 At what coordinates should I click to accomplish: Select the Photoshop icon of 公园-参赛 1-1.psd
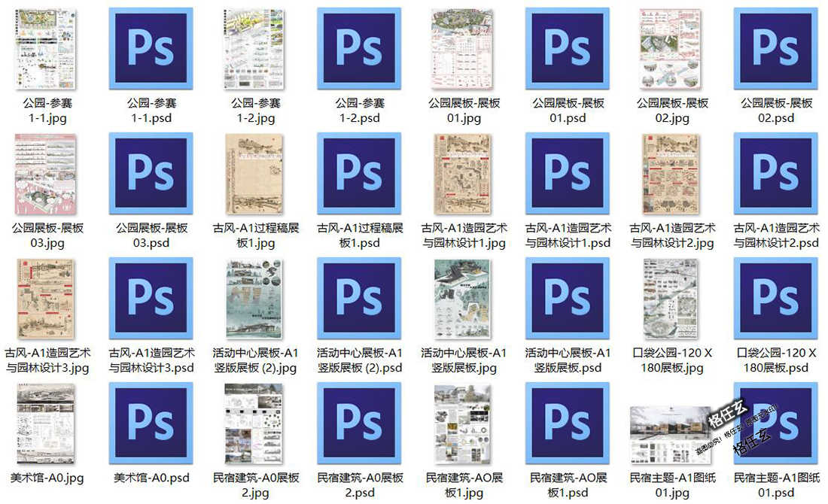pos(151,49)
